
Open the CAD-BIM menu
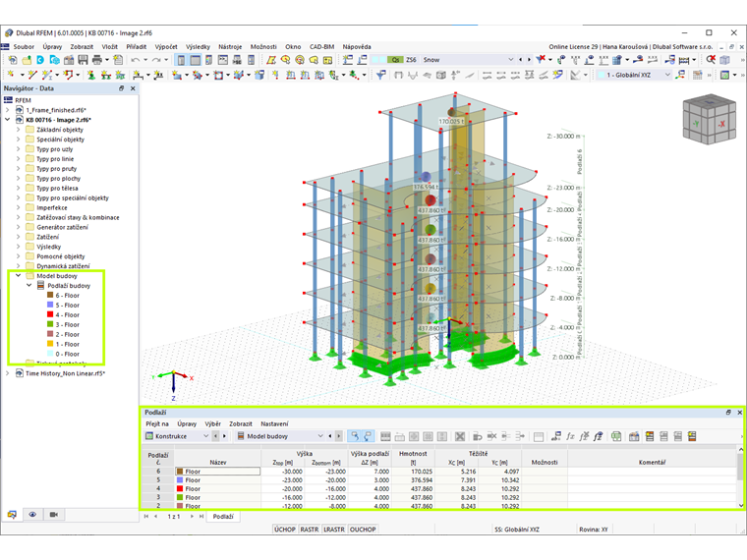(x=322, y=47)
